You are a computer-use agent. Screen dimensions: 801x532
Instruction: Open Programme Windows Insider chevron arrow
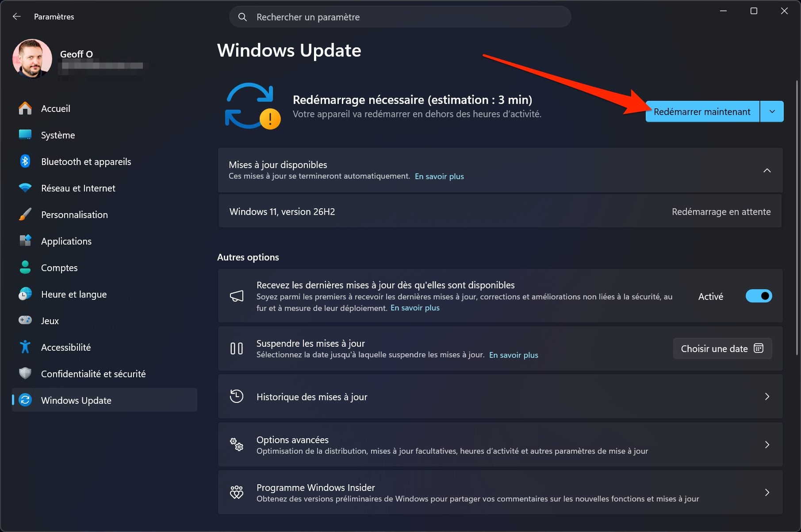coord(767,492)
